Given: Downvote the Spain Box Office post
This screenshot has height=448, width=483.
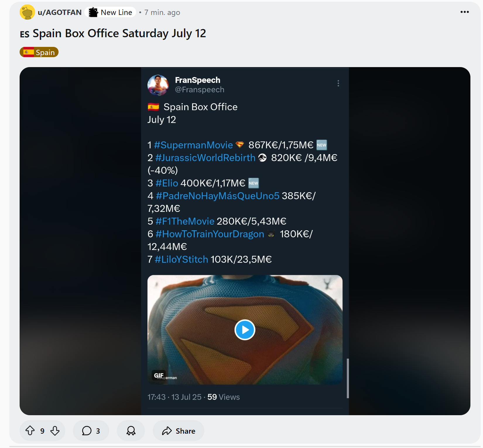Looking at the screenshot, I should (55, 431).
